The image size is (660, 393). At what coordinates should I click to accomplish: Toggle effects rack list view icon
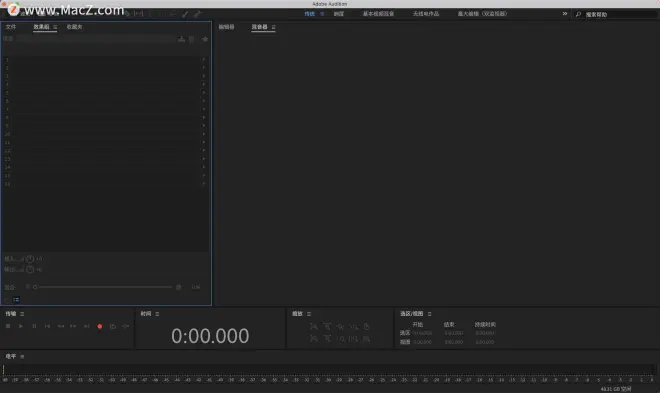pyautogui.click(x=16, y=300)
